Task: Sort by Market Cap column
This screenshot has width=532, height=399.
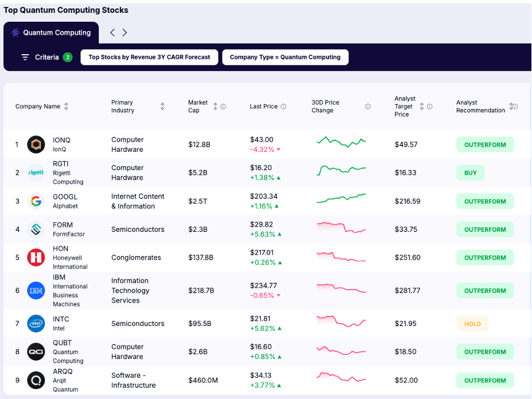Action: 215,106
